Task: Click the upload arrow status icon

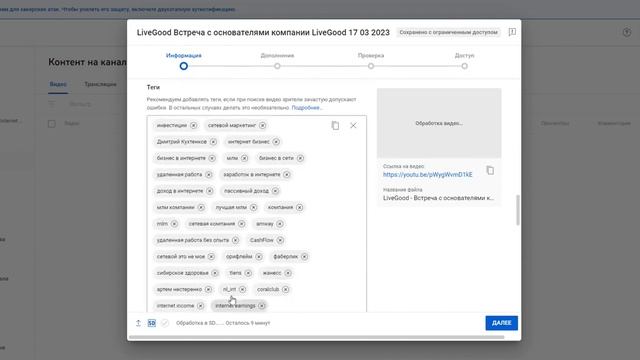Action: (x=138, y=323)
